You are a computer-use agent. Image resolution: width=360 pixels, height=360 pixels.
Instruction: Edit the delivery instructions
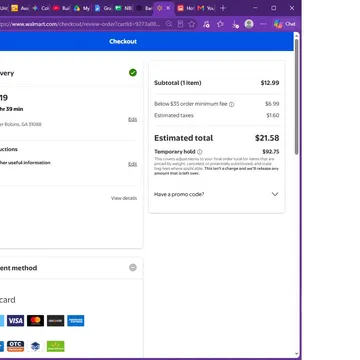pyautogui.click(x=132, y=164)
